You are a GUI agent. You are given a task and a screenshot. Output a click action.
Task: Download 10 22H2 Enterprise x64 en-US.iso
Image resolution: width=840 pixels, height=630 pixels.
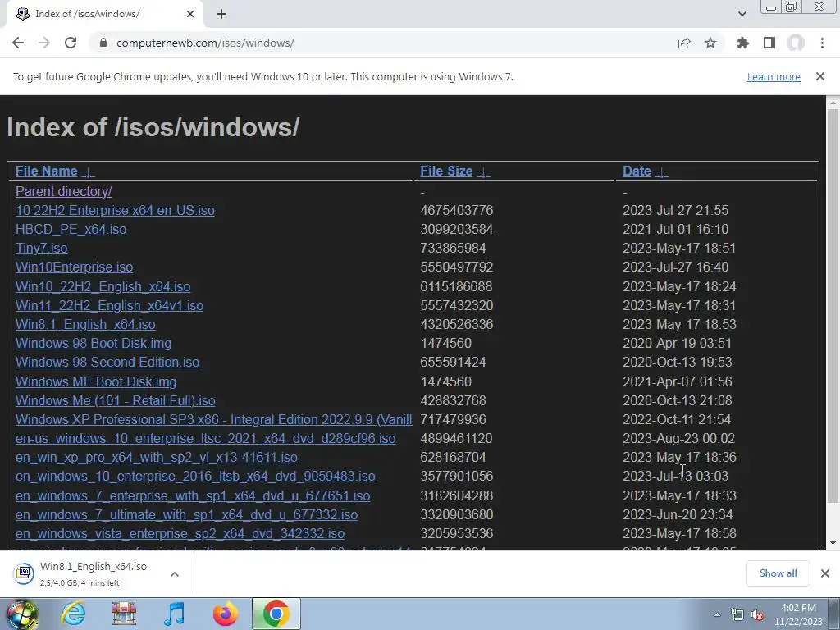pyautogui.click(x=115, y=210)
